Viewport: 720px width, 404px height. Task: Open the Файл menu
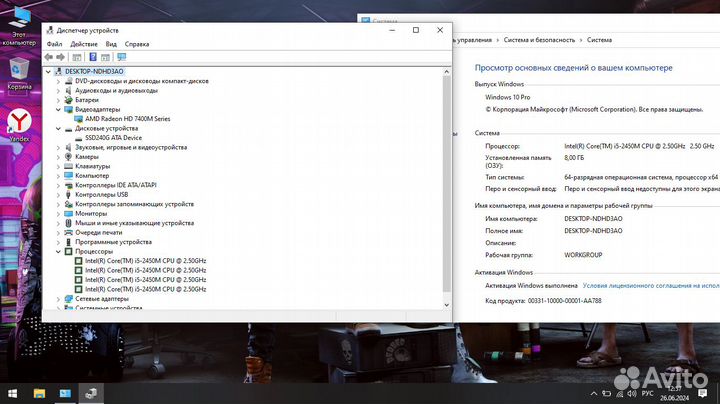54,44
